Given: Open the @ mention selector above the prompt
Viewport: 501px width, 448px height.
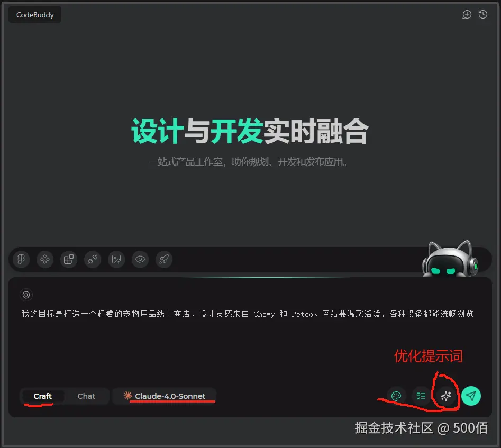Looking at the screenshot, I should click(26, 295).
